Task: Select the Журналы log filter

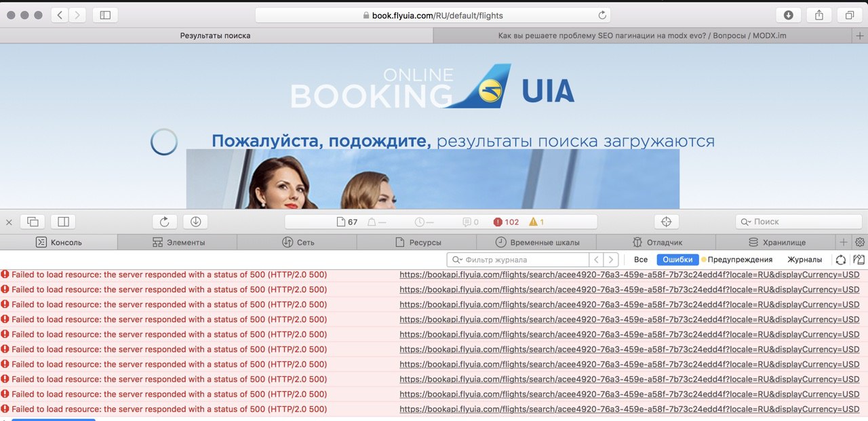Action: pyautogui.click(x=804, y=260)
